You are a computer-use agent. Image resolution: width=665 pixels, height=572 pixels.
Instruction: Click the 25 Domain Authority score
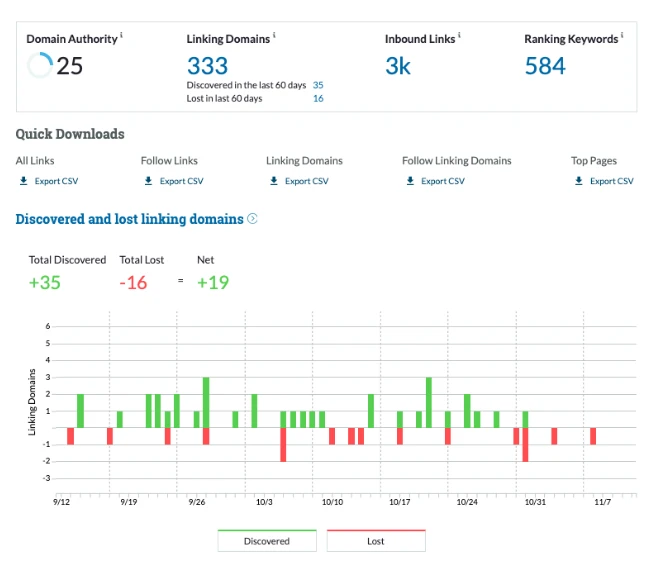tap(70, 66)
